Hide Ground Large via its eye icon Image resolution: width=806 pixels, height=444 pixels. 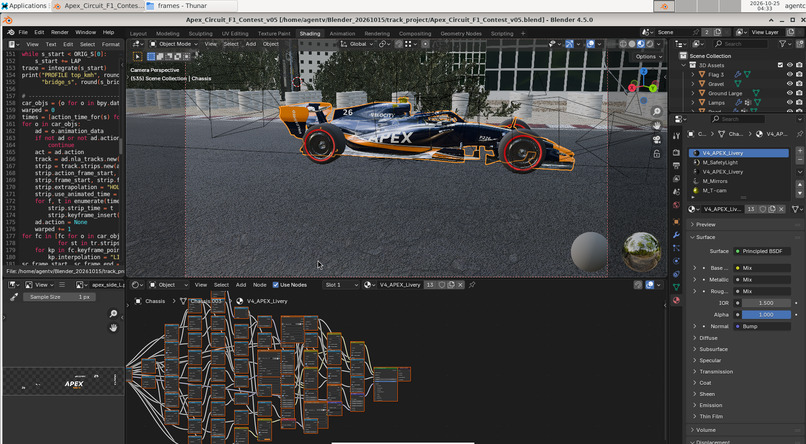coord(790,93)
